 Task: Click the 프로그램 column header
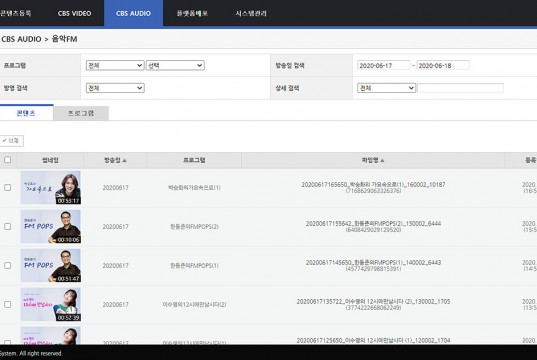194,160
